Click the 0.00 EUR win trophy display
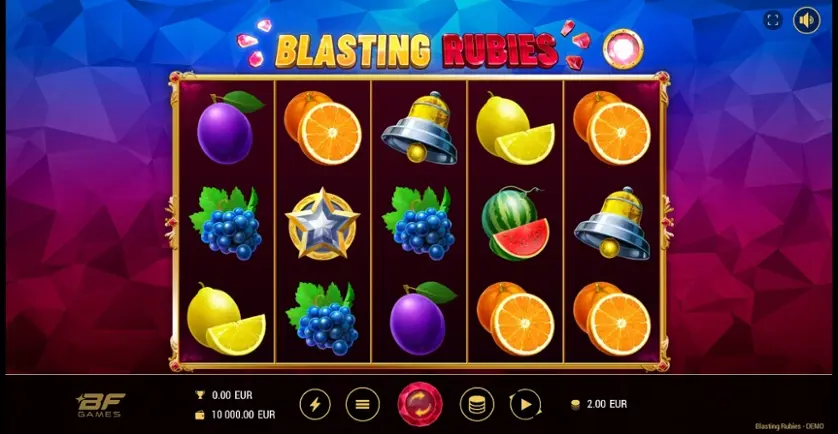 click(224, 396)
